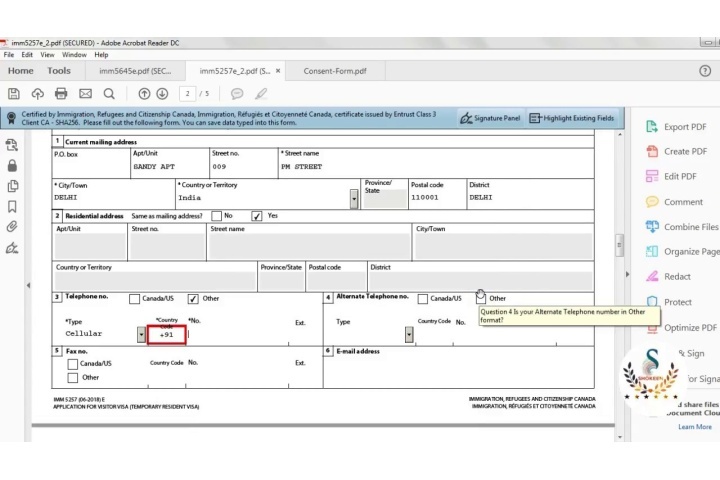Open the View menu

47,55
